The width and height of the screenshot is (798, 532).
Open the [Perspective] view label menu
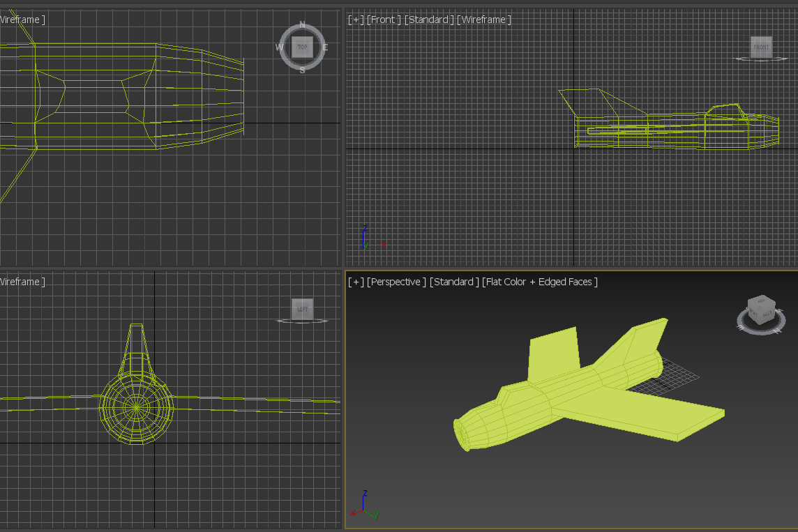[396, 282]
